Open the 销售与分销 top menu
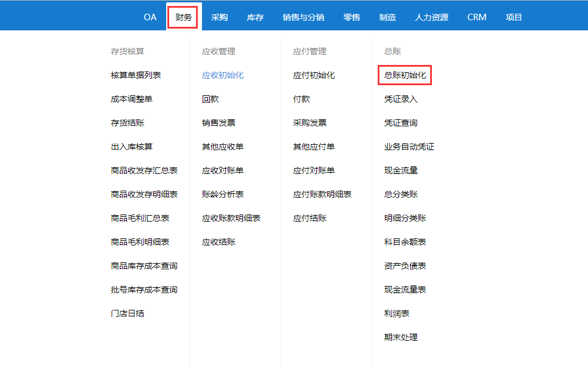This screenshot has height=367, width=588. (303, 17)
